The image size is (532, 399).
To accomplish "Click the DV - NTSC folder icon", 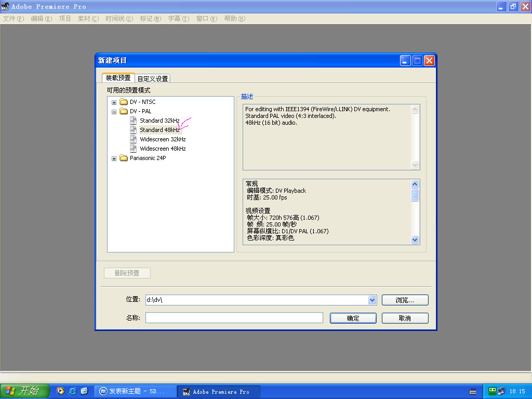I will tap(124, 101).
